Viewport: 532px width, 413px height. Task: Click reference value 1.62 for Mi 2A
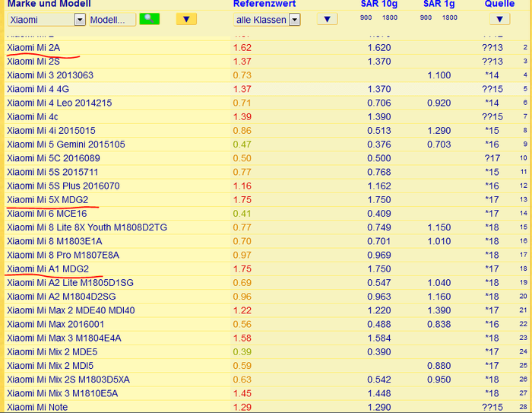(242, 48)
